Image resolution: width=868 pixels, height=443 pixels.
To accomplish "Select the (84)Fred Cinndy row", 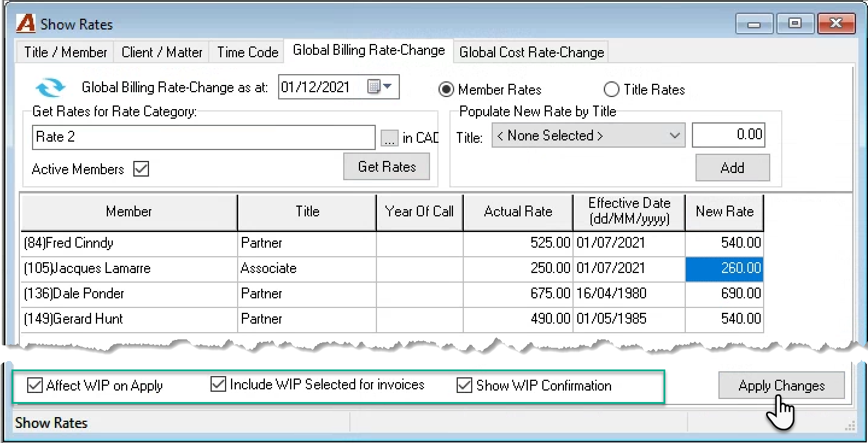I will [392, 243].
